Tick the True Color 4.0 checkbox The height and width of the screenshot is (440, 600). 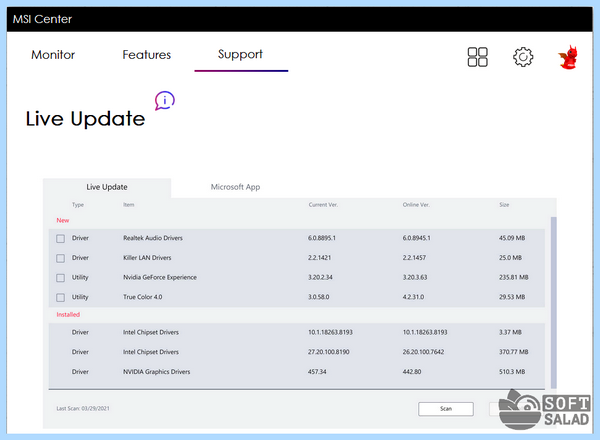point(60,297)
